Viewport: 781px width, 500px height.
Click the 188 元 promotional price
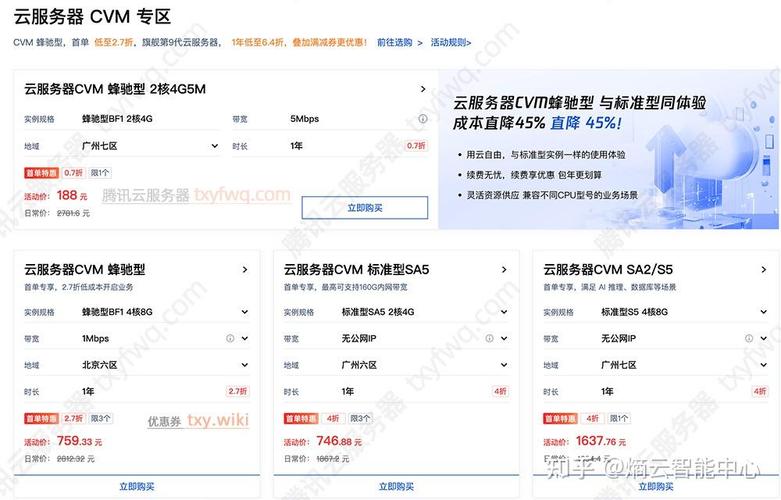pyautogui.click(x=72, y=195)
